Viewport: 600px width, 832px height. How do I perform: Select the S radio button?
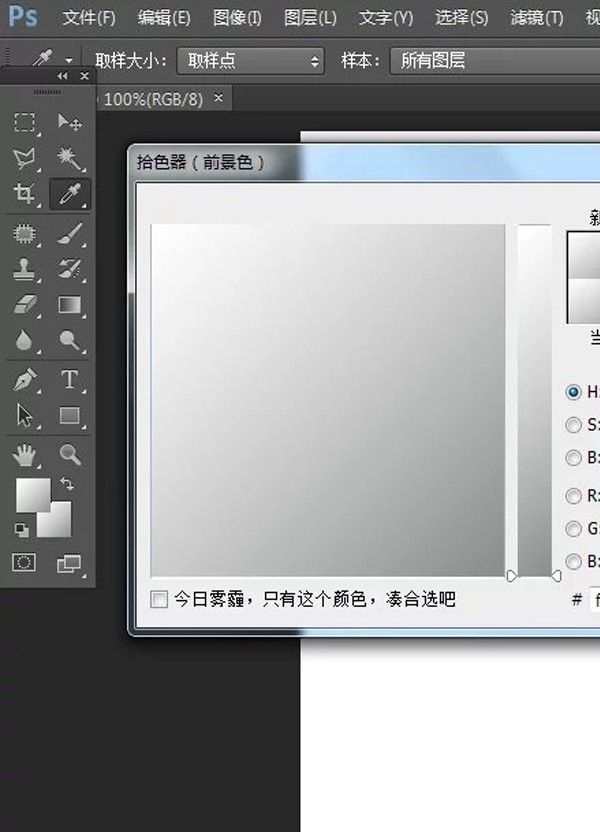pos(573,425)
